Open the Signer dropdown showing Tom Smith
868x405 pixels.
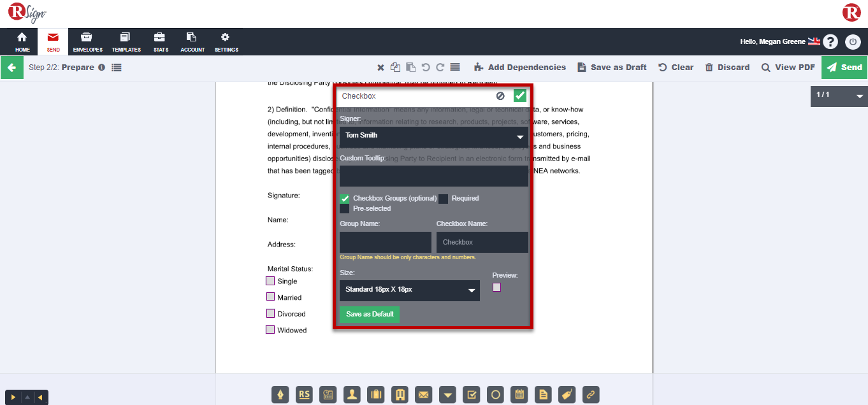coord(433,136)
